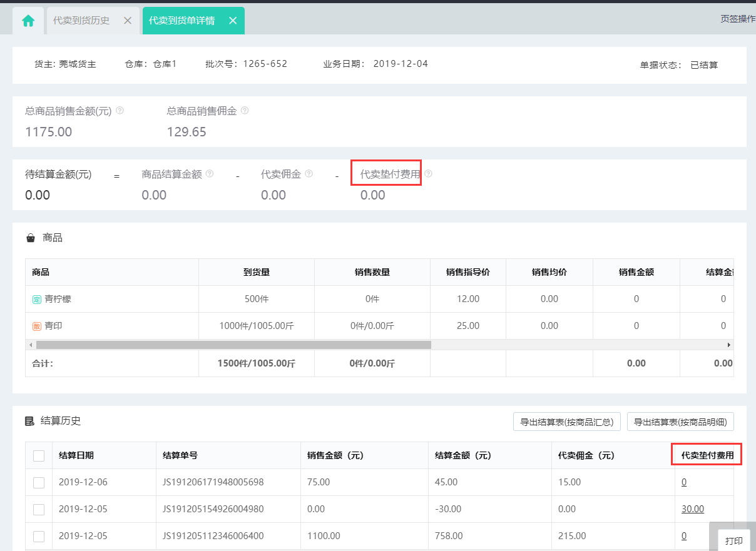This screenshot has width=756, height=551.
Task: Click 销售金额 column header in product table
Action: tap(636, 272)
